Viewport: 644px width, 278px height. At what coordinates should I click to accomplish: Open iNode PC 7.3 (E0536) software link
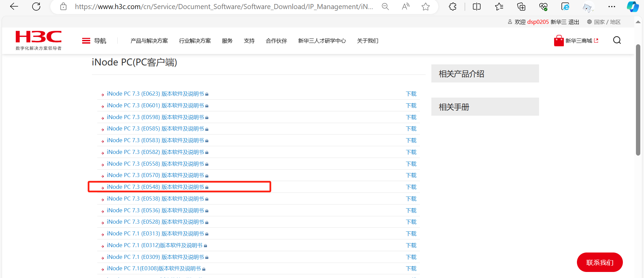pos(155,211)
